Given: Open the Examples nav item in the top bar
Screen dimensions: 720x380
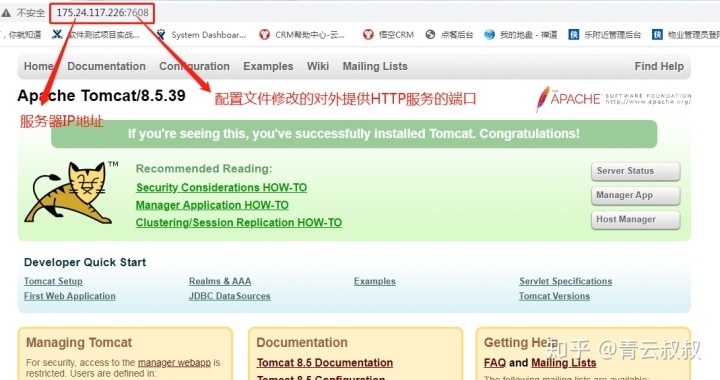Looking at the screenshot, I should pyautogui.click(x=268, y=67).
